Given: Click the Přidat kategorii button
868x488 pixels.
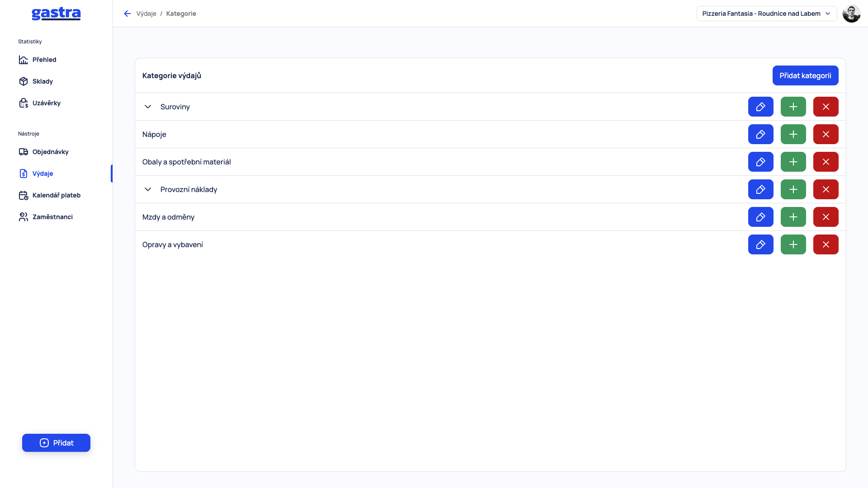Looking at the screenshot, I should point(805,75).
